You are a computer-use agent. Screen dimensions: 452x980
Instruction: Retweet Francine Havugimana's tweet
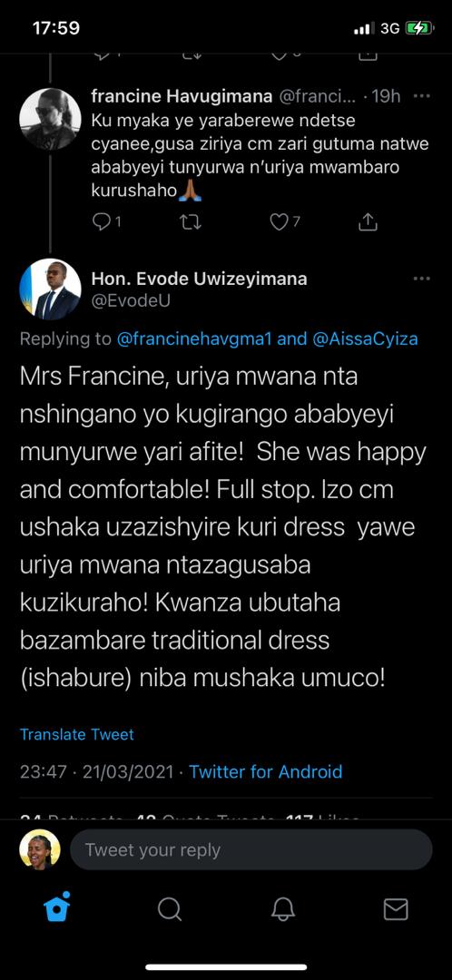tap(192, 222)
